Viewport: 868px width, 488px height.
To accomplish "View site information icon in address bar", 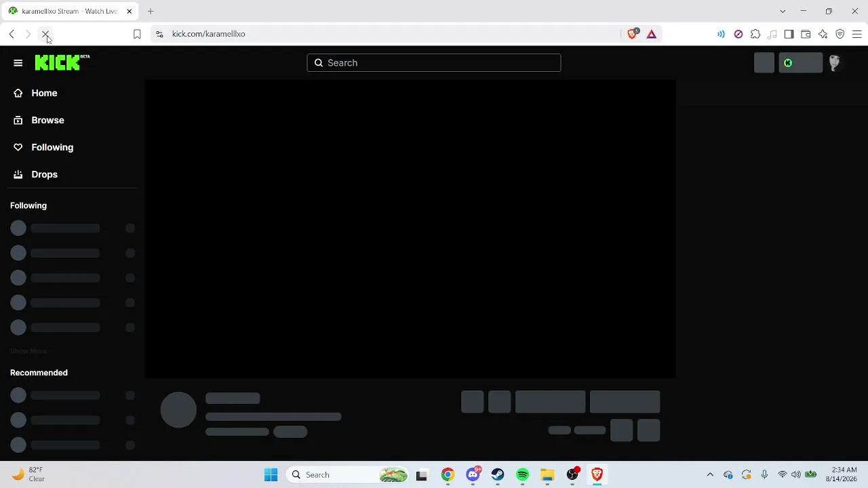I will pyautogui.click(x=159, y=34).
